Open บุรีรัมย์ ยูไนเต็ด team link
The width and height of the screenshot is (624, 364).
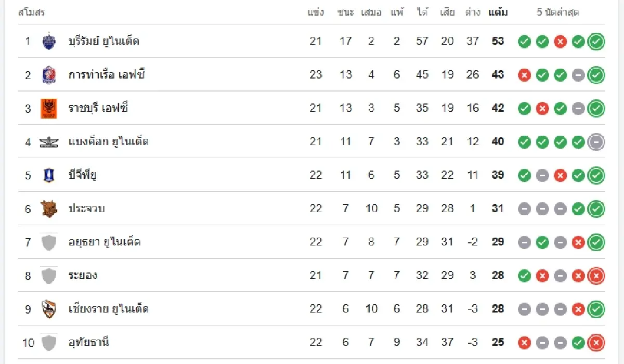click(104, 41)
